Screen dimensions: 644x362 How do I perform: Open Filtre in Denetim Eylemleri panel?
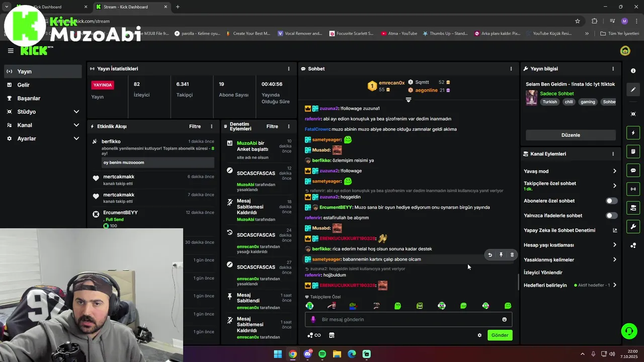(x=272, y=127)
